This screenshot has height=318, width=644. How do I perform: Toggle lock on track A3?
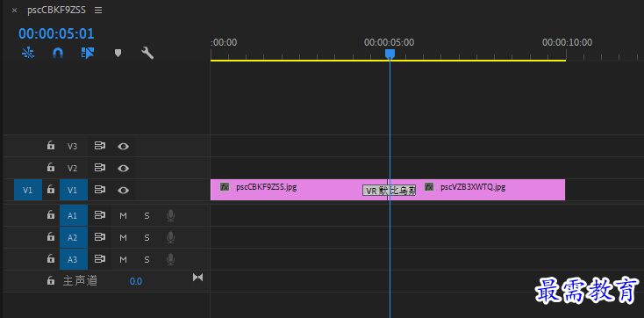(51, 259)
